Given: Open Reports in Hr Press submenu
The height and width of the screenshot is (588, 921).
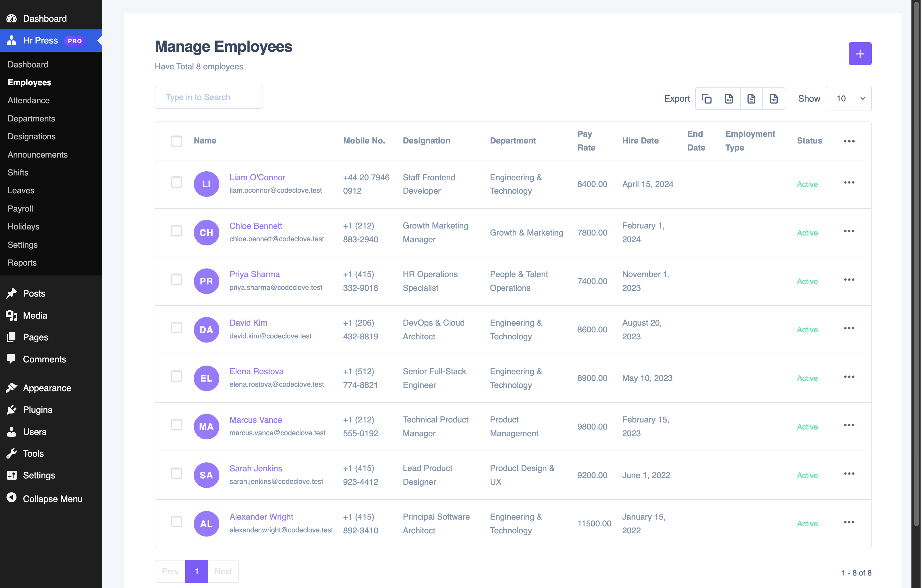Looking at the screenshot, I should [x=22, y=263].
